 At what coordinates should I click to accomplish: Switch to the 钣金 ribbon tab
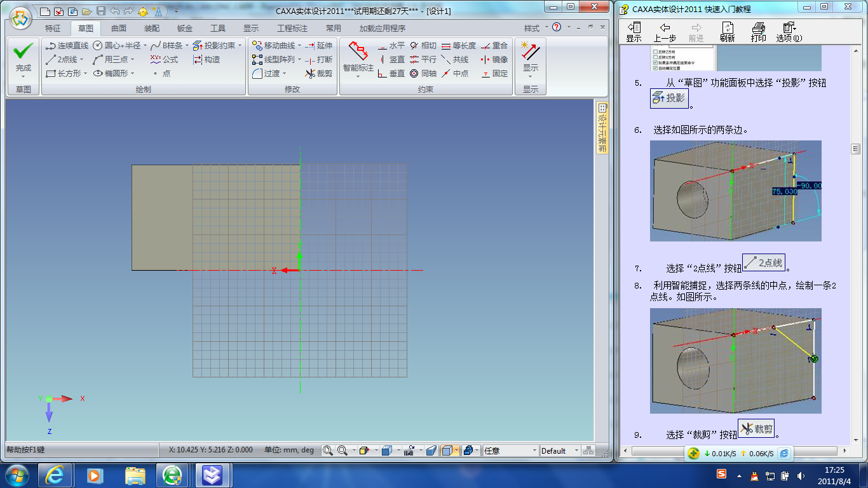pyautogui.click(x=185, y=29)
